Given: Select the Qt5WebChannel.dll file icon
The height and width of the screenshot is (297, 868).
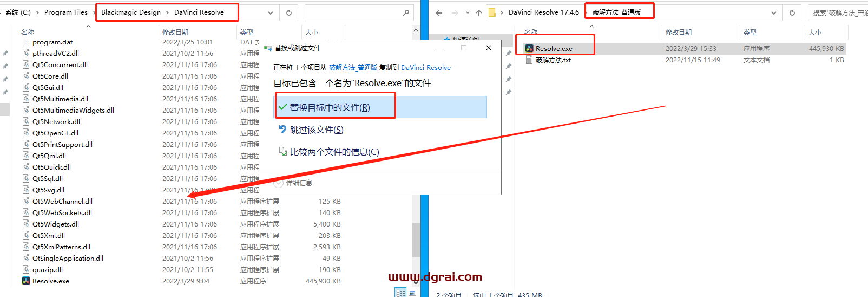Looking at the screenshot, I should 26,201.
